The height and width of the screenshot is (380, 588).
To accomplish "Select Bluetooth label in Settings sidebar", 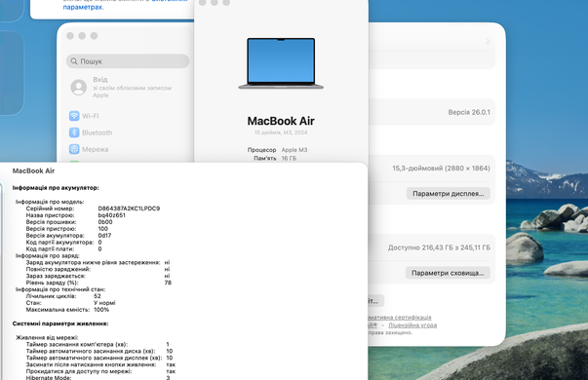I will click(x=98, y=133).
